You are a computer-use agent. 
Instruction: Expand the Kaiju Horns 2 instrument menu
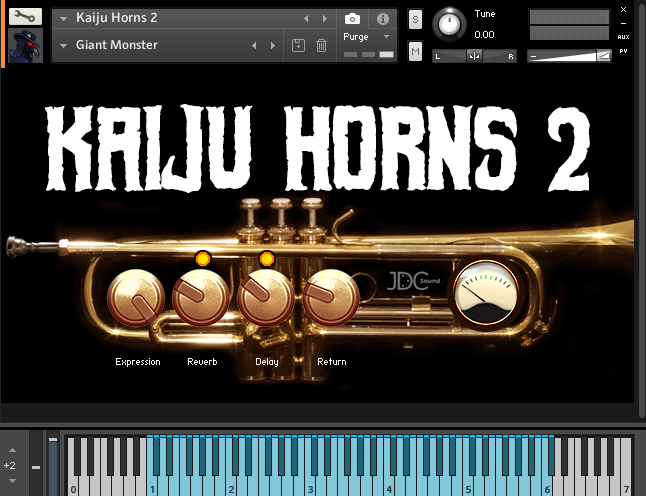coord(63,19)
